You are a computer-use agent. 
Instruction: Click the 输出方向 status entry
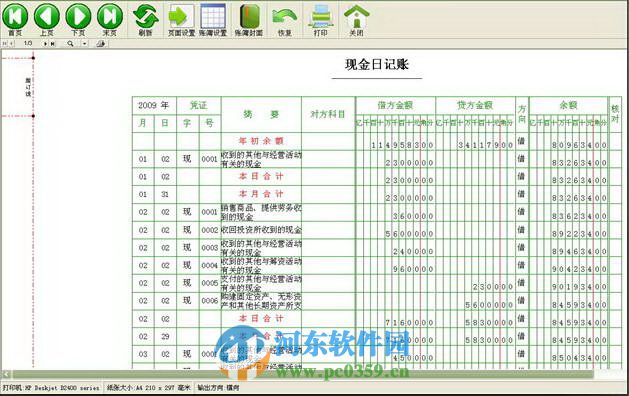pos(218,388)
